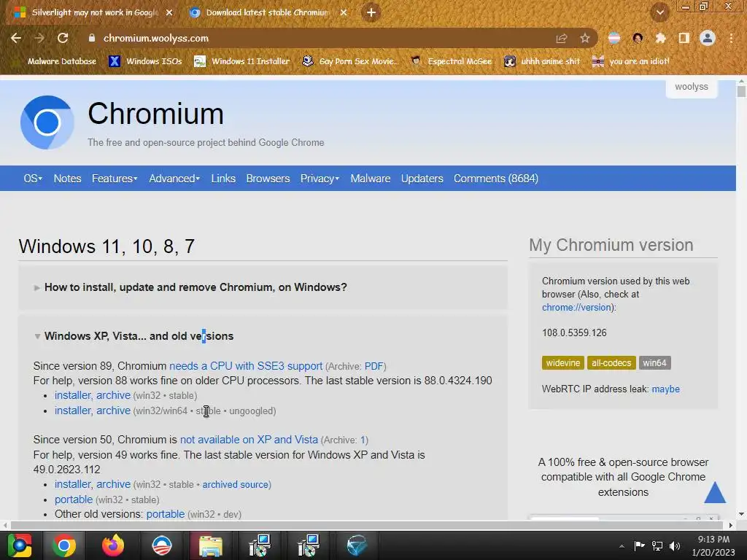Open the tab search dropdown arrow

pos(659,12)
